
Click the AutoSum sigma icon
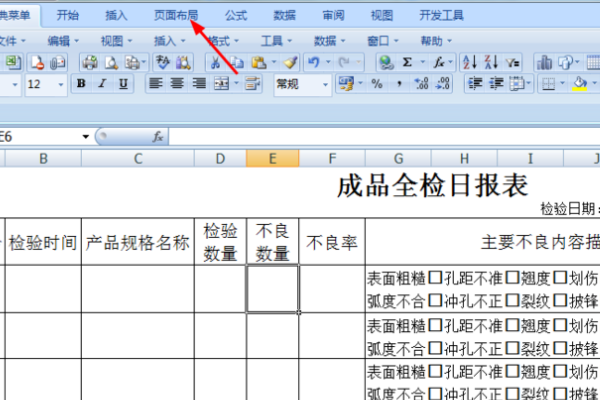coord(408,62)
